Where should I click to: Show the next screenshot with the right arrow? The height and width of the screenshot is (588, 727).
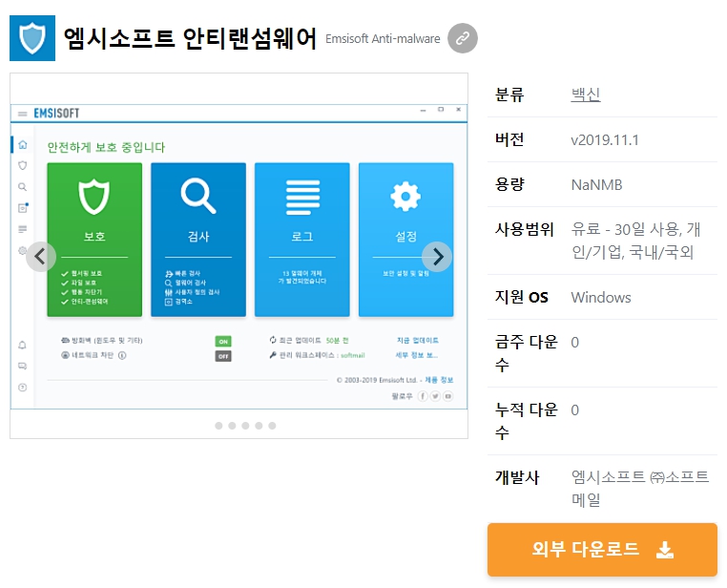437,257
